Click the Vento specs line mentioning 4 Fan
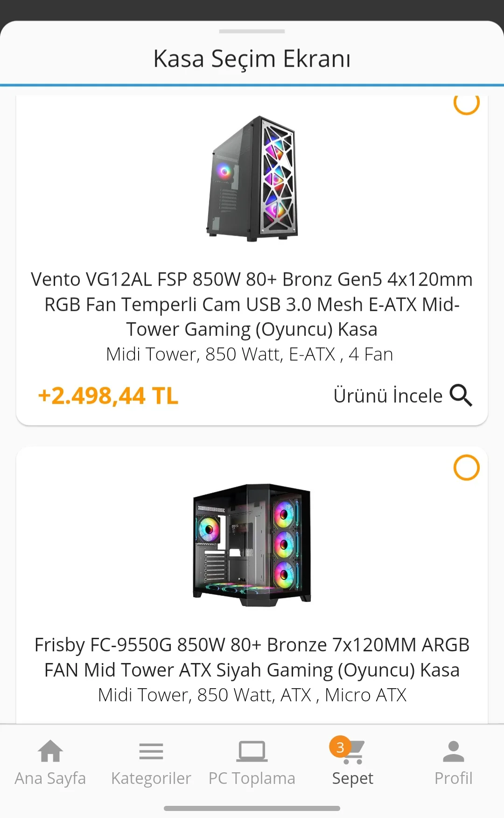Viewport: 504px width, 818px height. point(250,354)
